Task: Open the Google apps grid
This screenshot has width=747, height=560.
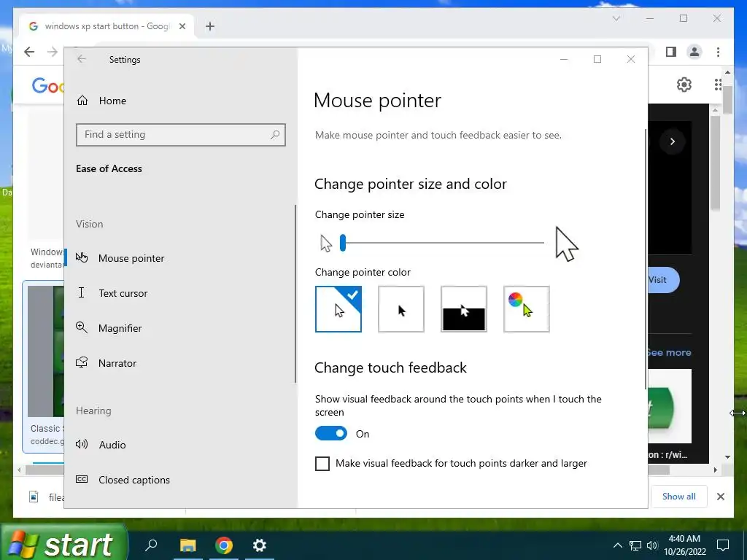Action: (x=718, y=85)
